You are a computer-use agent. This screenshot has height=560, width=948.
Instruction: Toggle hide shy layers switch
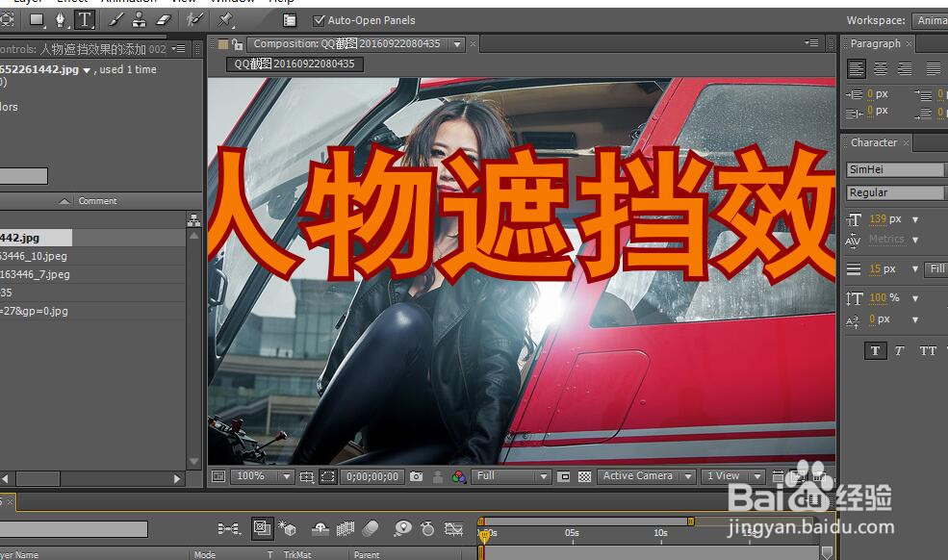pyautogui.click(x=320, y=529)
